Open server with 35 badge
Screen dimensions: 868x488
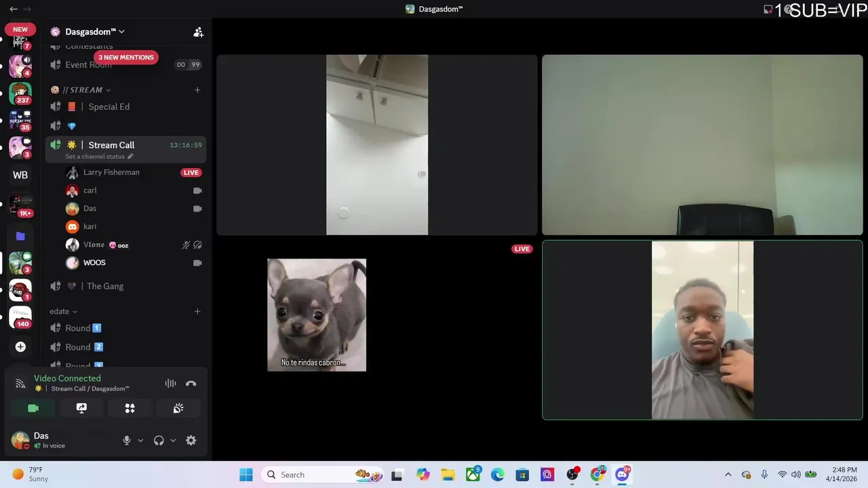[x=20, y=120]
